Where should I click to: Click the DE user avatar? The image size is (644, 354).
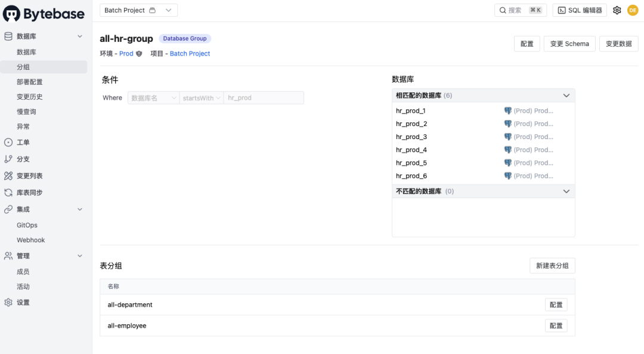coord(633,10)
